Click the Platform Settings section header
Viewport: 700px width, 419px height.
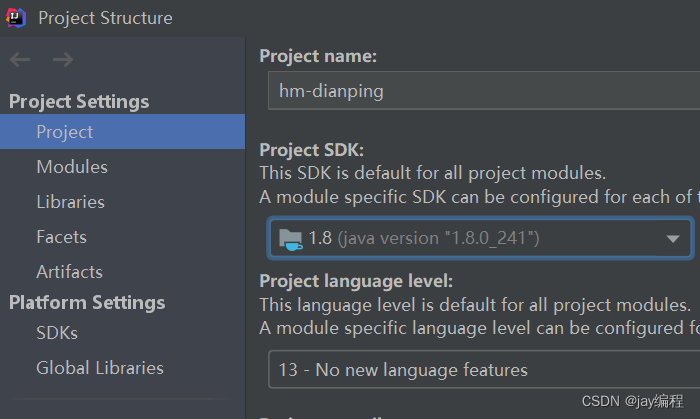point(87,302)
